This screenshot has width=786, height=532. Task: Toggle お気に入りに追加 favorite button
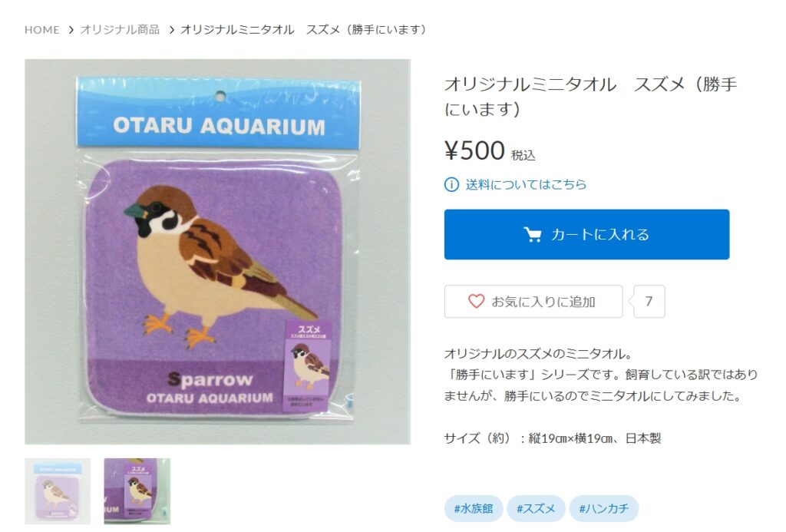[x=533, y=302]
